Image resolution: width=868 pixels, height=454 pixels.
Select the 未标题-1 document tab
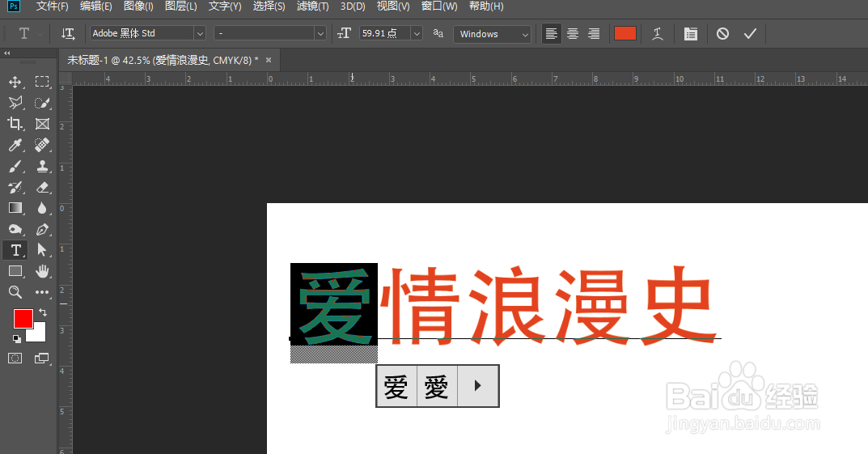163,61
